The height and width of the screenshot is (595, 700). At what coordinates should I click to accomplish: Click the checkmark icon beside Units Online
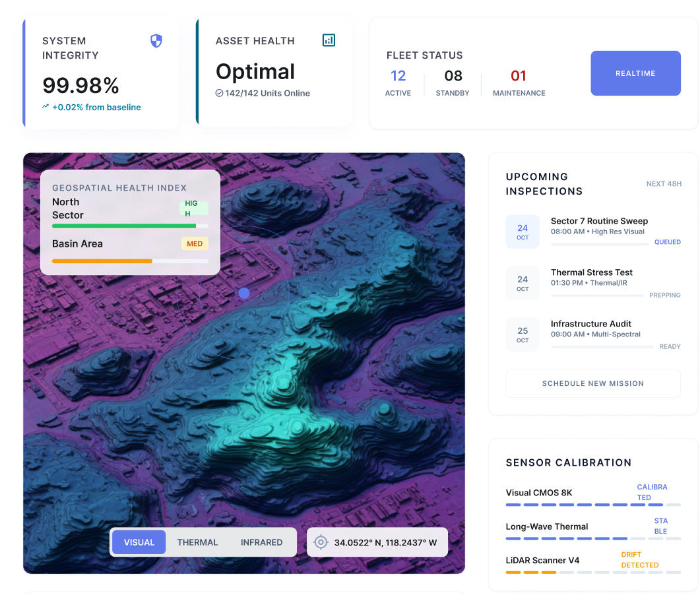click(219, 93)
